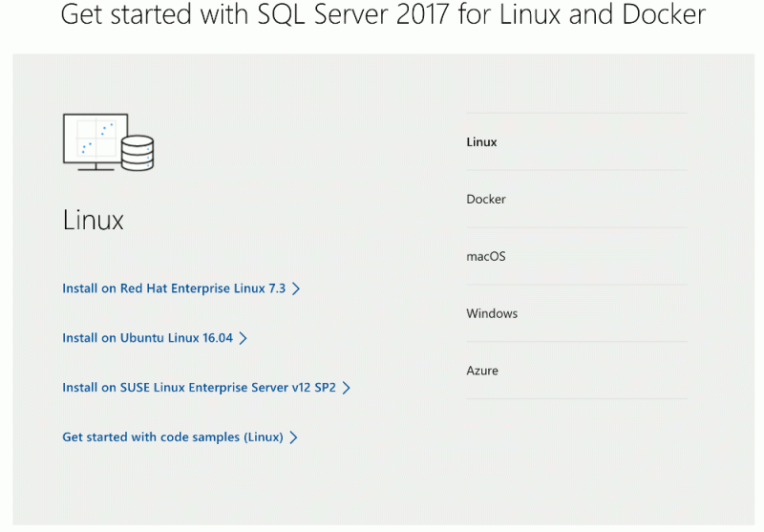Click the database cylinder graphic
Image resolution: width=764 pixels, height=532 pixels.
[138, 152]
